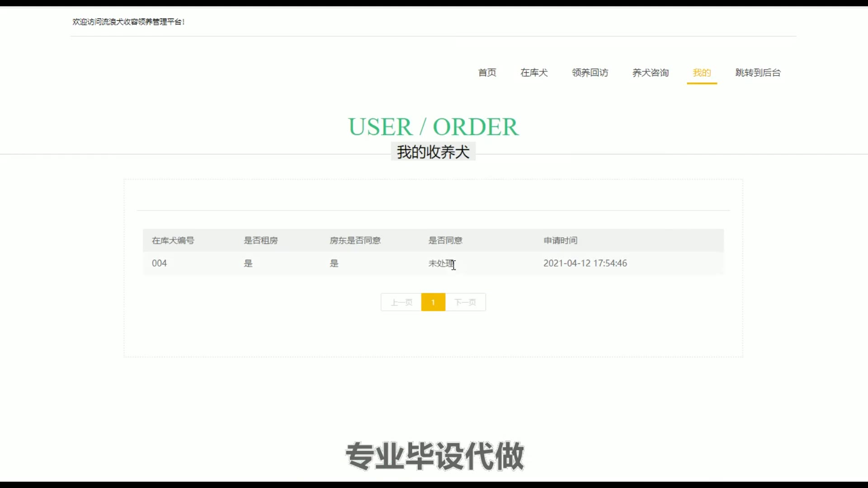
Task: Click the 房东是否同意 column header
Action: coord(355,240)
